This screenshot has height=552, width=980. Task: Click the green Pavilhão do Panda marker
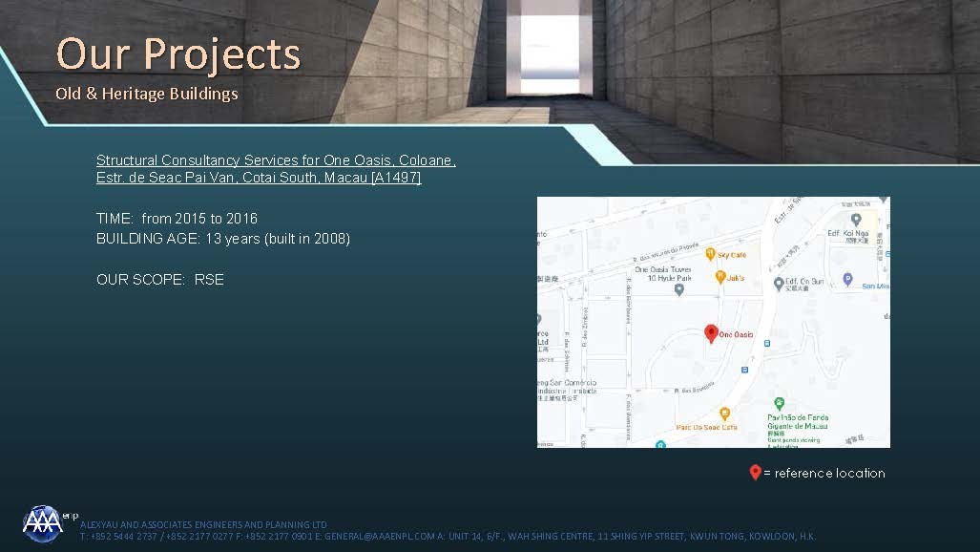tap(779, 403)
